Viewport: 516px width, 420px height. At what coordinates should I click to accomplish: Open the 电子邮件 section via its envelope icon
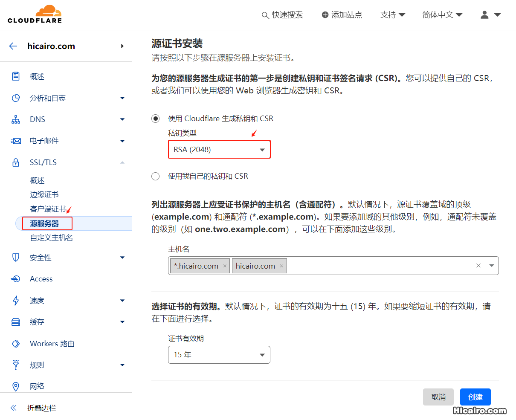tap(16, 140)
